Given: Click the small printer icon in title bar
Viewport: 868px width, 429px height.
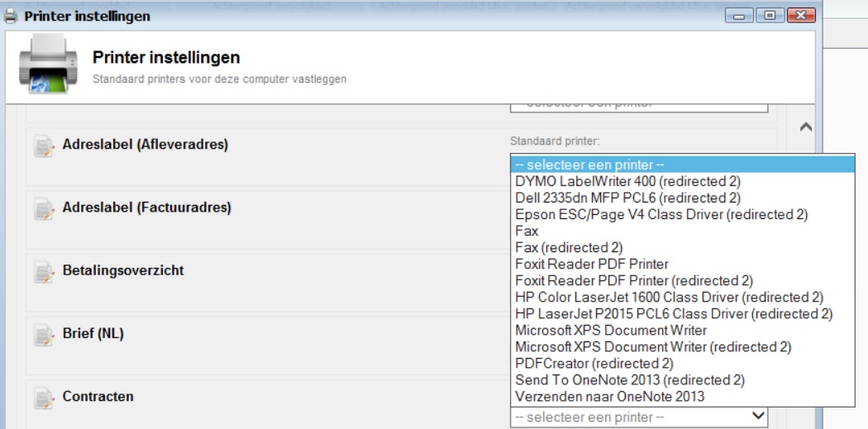Looking at the screenshot, I should [10, 16].
